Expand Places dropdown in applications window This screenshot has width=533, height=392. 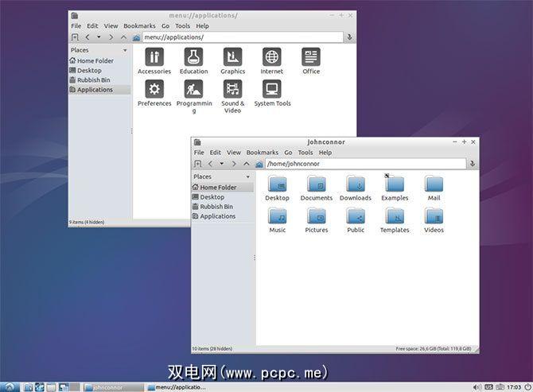(125, 50)
